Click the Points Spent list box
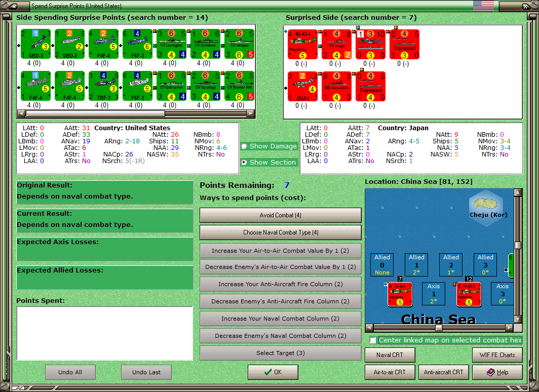 click(x=104, y=333)
